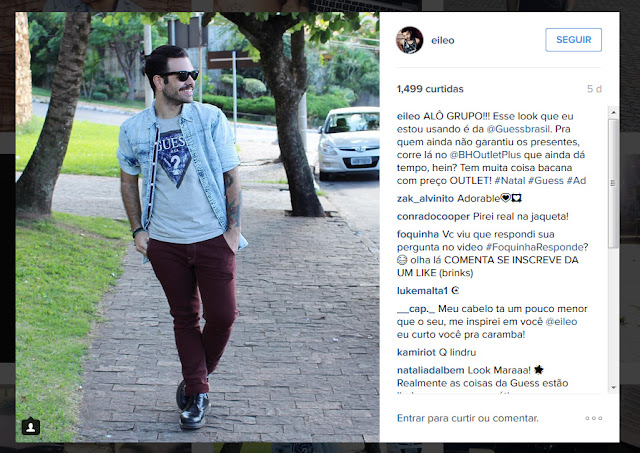Click the scrollbar down arrow in comments

pyautogui.click(x=613, y=388)
